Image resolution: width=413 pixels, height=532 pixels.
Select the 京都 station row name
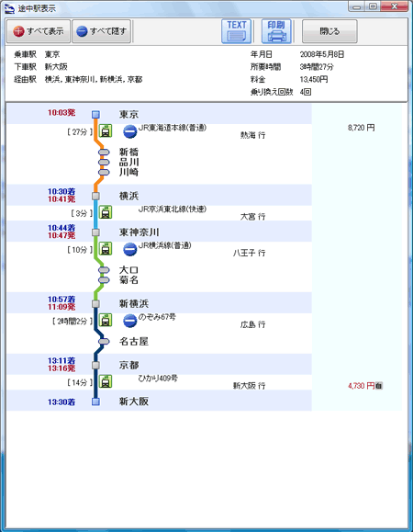tap(128, 365)
